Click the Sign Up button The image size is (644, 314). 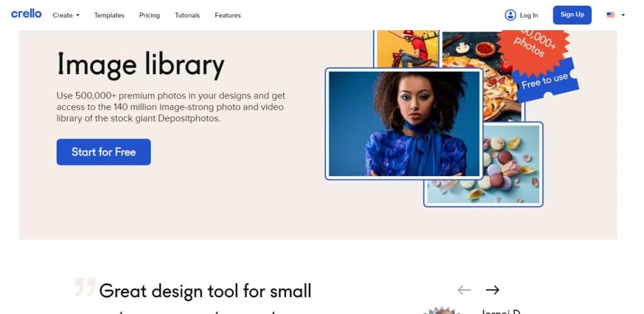click(572, 15)
